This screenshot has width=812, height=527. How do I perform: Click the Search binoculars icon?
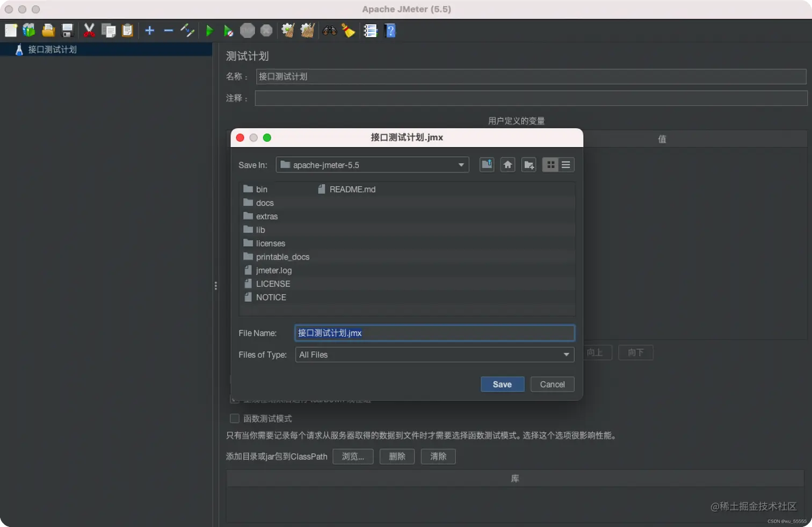[x=329, y=31]
